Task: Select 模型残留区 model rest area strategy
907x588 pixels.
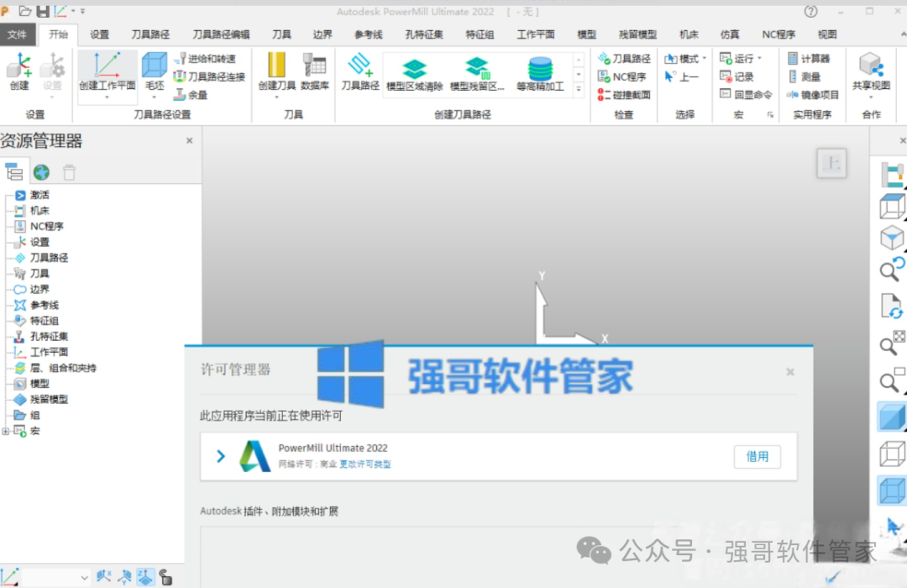Action: coord(477,74)
